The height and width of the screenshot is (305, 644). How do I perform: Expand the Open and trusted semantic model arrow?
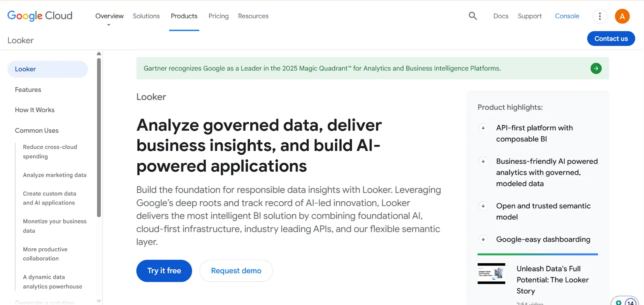coord(483,206)
